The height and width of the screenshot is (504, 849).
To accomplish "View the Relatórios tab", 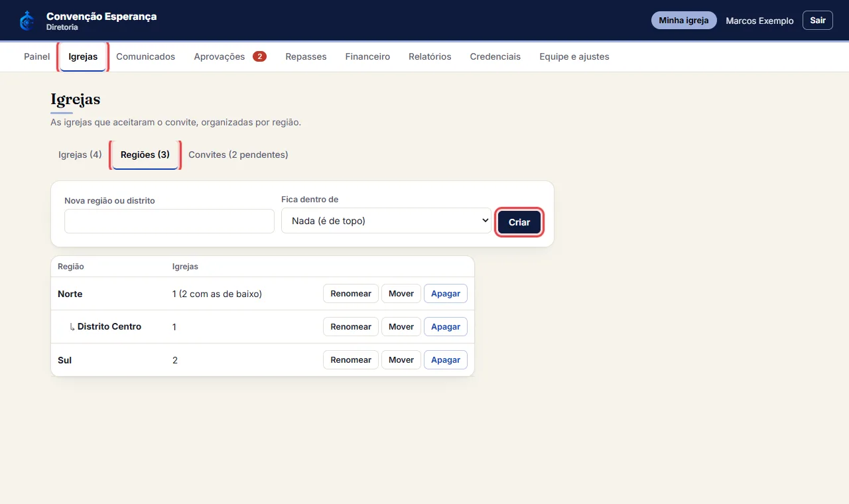I will pos(430,57).
